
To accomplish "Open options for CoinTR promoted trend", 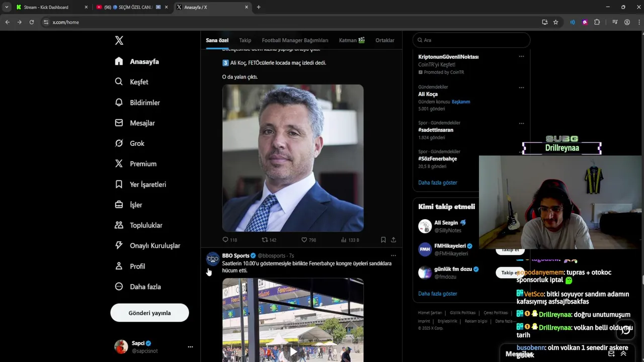I will point(521,56).
